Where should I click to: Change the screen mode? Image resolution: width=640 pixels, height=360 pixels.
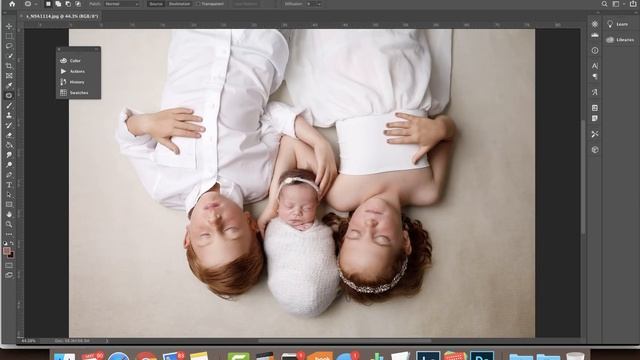coord(9,275)
